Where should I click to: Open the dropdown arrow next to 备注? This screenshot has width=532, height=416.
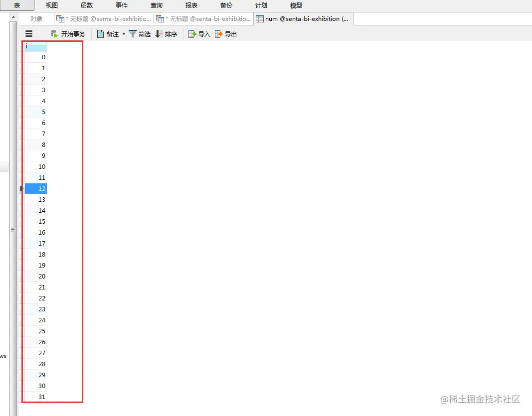pos(123,34)
